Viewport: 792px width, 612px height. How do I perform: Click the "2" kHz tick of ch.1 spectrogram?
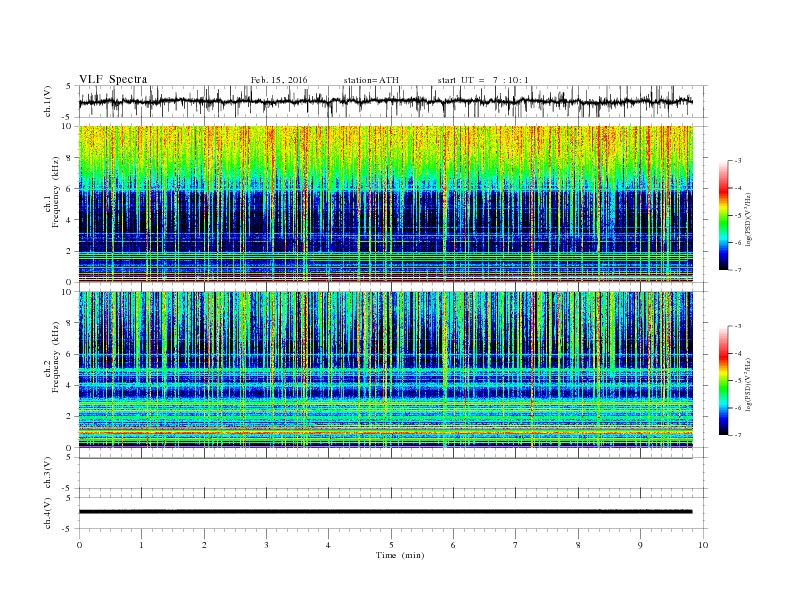coord(69,251)
